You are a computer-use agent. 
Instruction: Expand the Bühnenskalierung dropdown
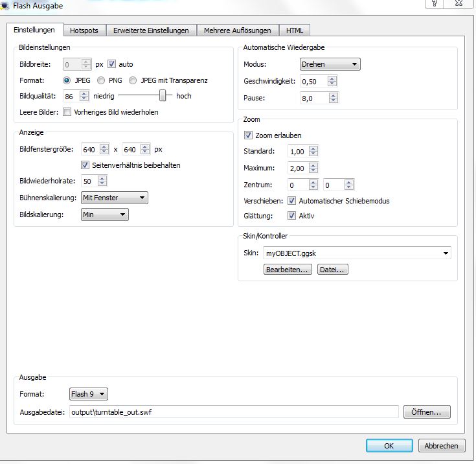click(114, 198)
